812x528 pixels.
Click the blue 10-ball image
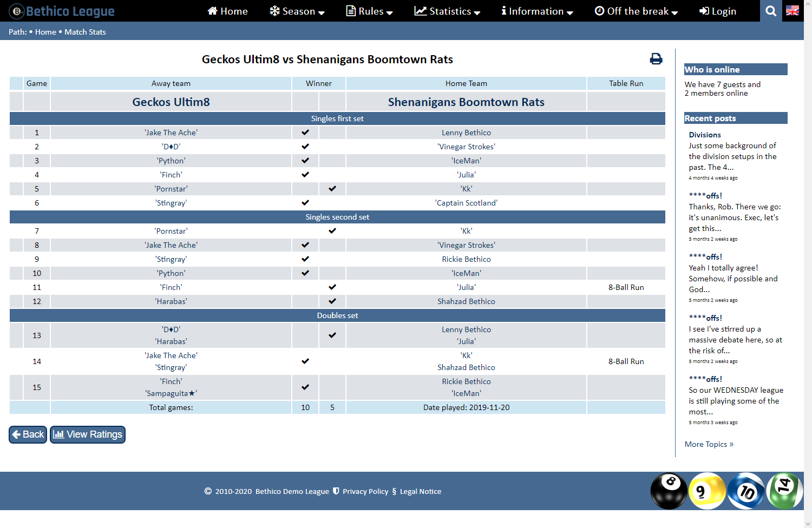(745, 491)
